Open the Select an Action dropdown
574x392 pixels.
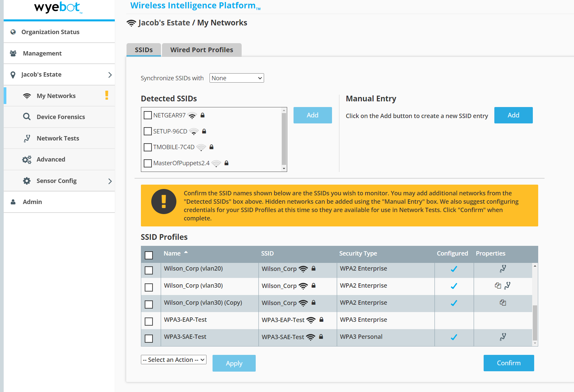(173, 360)
